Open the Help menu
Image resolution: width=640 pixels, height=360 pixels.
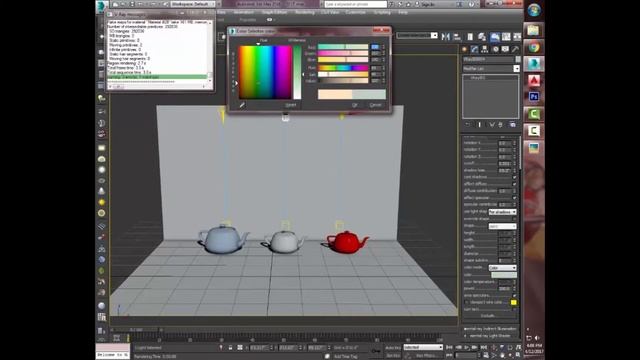[x=403, y=12]
